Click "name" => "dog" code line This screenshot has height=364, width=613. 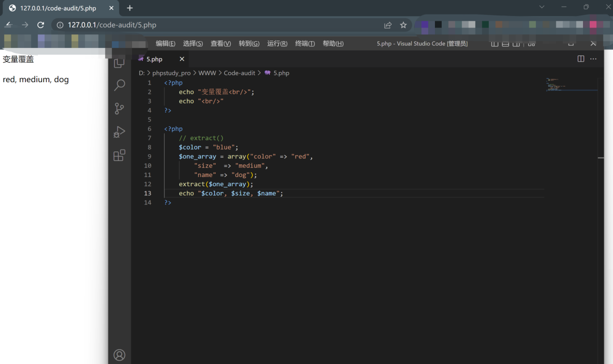pos(225,175)
